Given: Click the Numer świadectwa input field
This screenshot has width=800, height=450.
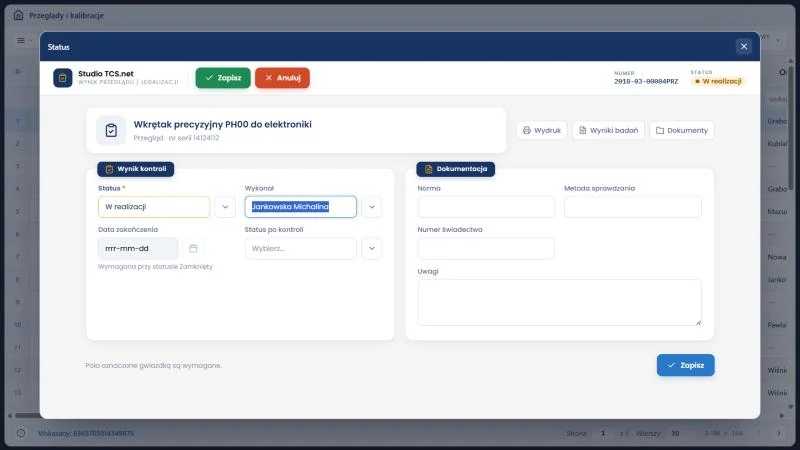Looking at the screenshot, I should pos(486,248).
